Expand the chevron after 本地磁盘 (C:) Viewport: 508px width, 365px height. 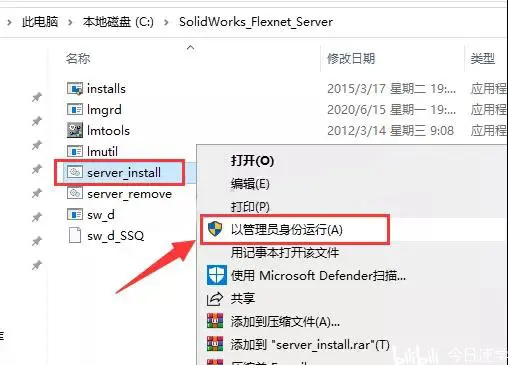[x=166, y=22]
